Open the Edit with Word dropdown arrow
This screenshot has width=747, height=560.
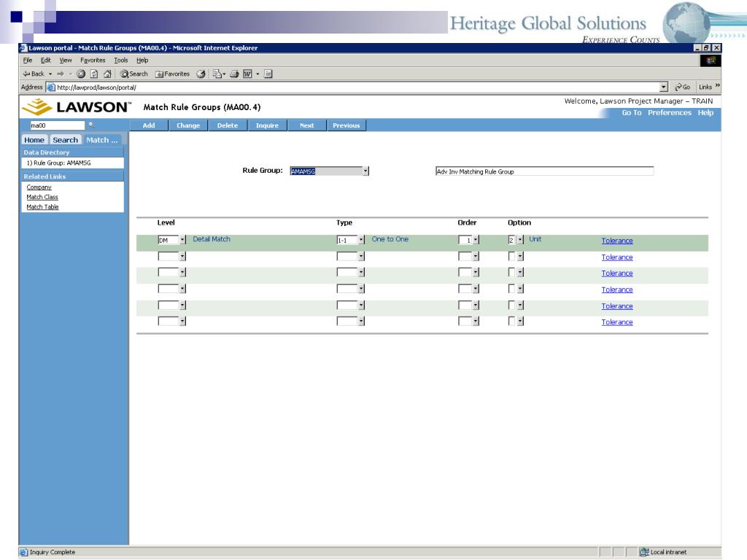pyautogui.click(x=258, y=74)
